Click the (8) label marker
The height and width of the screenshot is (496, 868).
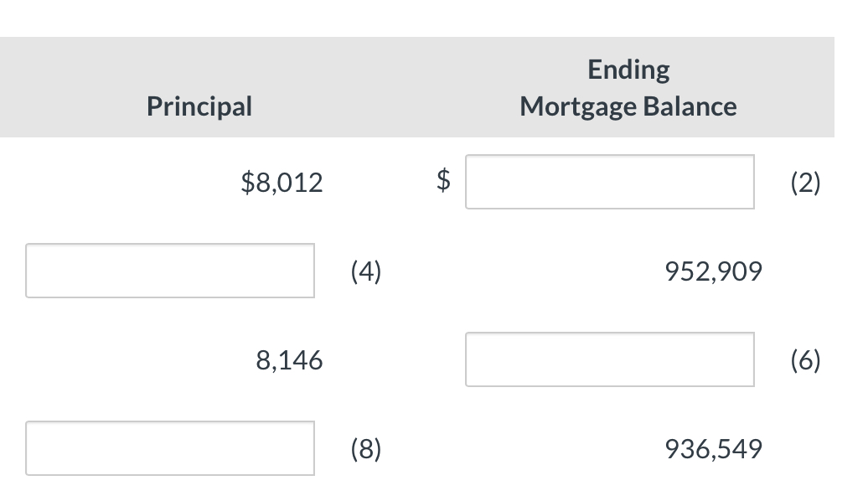click(365, 448)
